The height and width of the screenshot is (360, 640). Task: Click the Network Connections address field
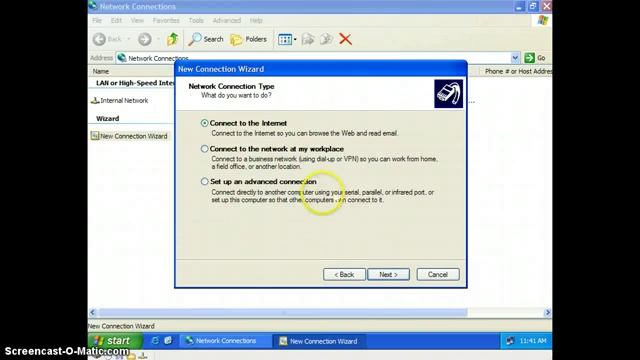pos(313,58)
